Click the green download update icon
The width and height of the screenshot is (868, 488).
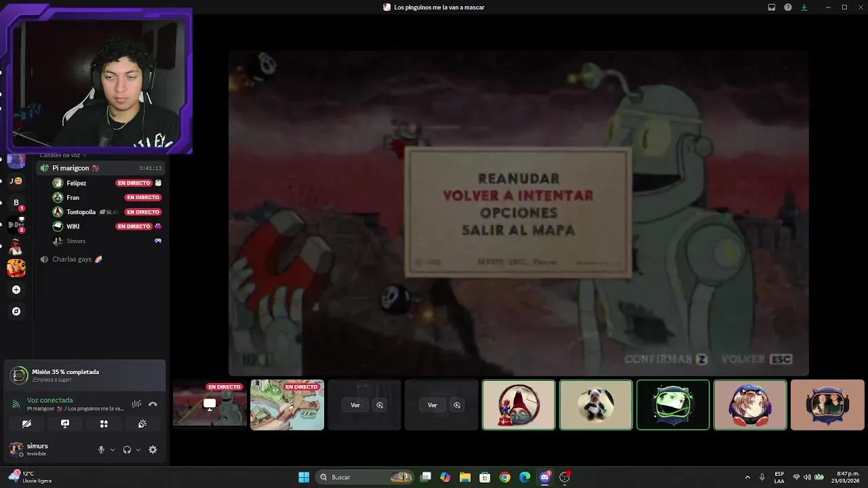(x=804, y=7)
